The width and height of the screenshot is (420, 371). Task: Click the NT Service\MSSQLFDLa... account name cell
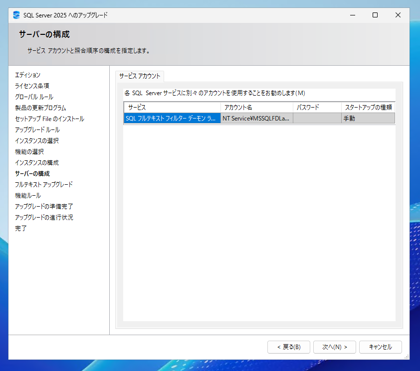pos(257,118)
